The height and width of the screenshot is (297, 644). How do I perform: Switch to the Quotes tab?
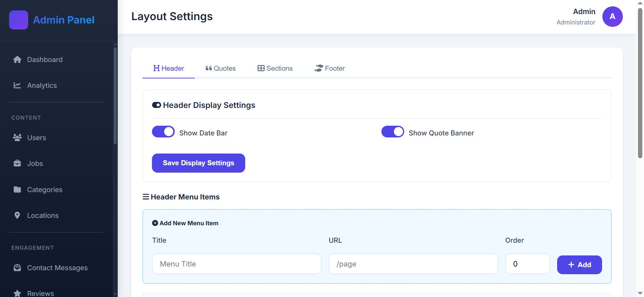coord(220,68)
